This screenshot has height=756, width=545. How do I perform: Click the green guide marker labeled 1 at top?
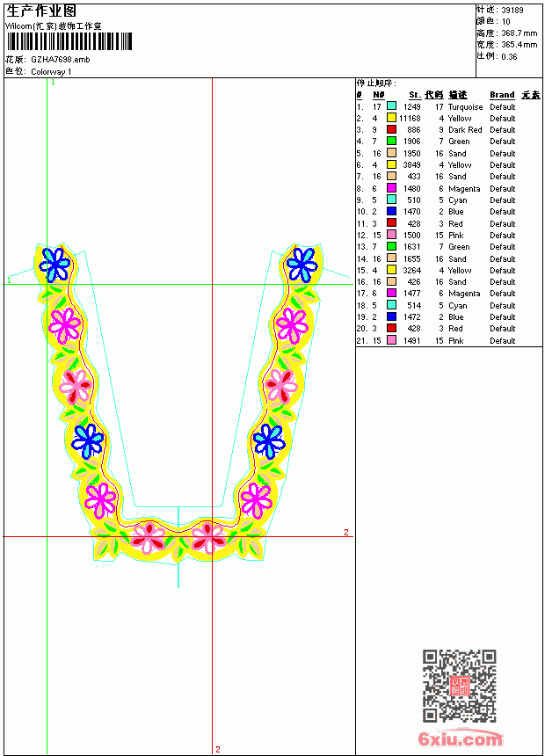click(53, 83)
